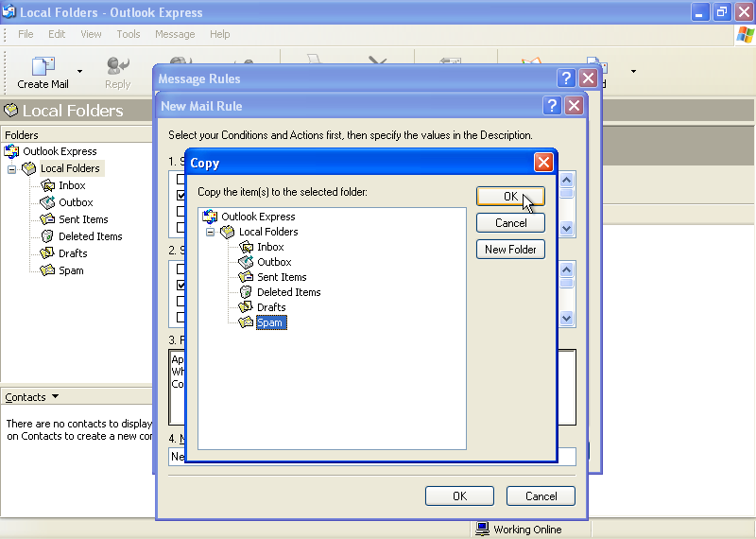Open Spam folder in main Folders pane
The height and width of the screenshot is (539, 756).
pos(71,270)
